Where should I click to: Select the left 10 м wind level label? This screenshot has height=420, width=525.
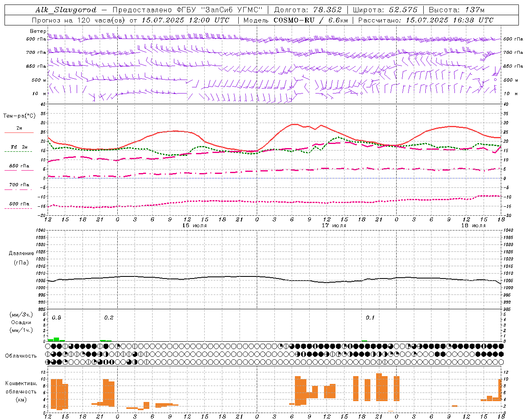[x=39, y=94]
